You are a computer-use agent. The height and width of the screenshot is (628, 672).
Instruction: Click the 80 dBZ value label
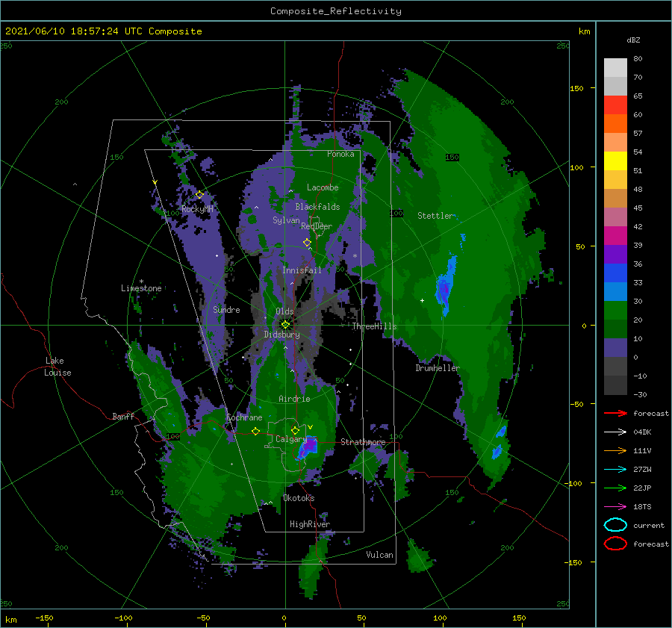click(x=638, y=58)
